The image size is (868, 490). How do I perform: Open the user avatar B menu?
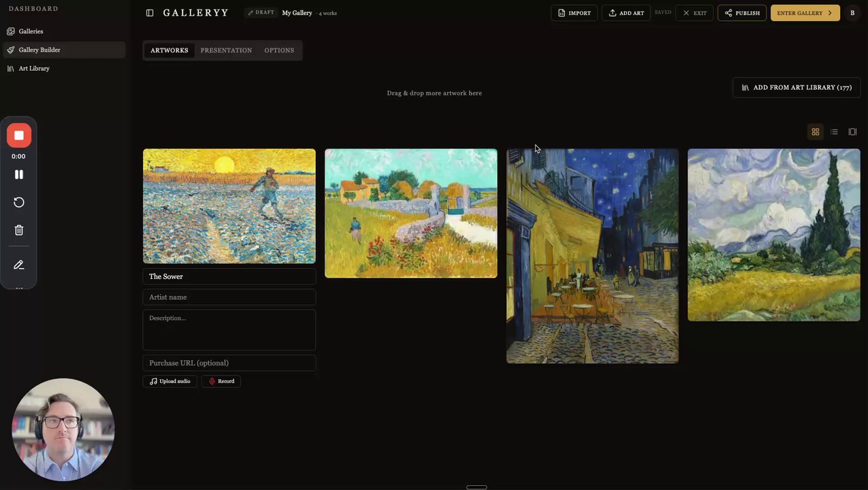[x=852, y=13]
